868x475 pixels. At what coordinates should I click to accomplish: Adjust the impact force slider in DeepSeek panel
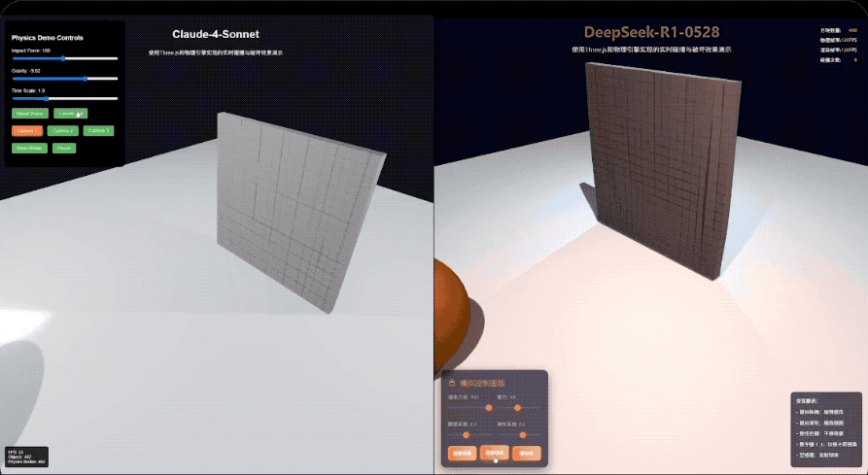469,408
